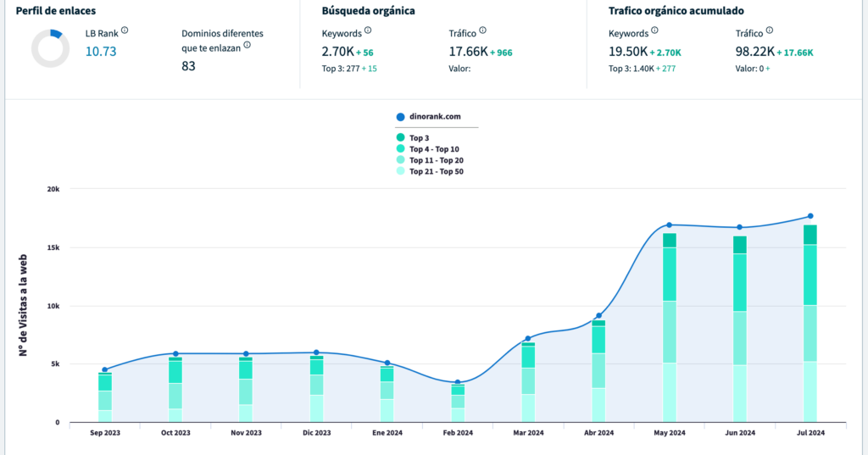Screen dimensions: 868x455
Task: Click the 2.70K keywords value
Action: 337,52
